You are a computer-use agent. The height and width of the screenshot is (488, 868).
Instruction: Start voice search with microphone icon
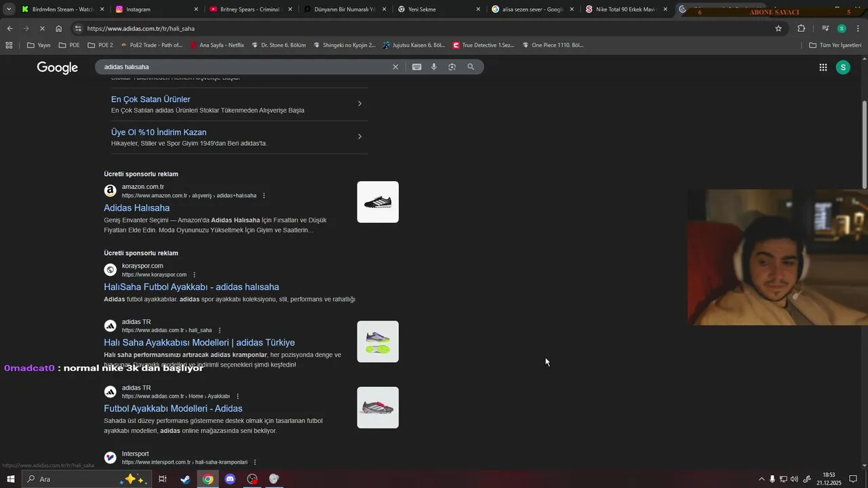click(434, 67)
